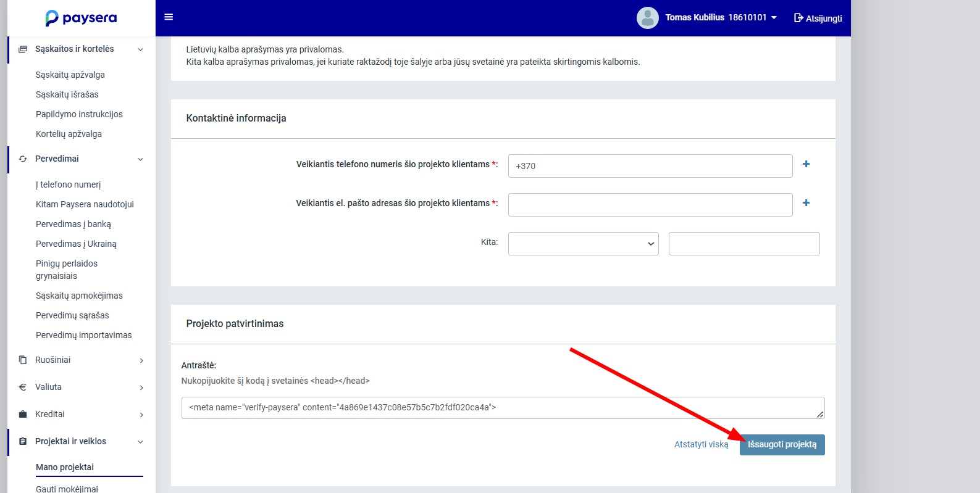Expand the Kreditai section chevron

(x=141, y=415)
